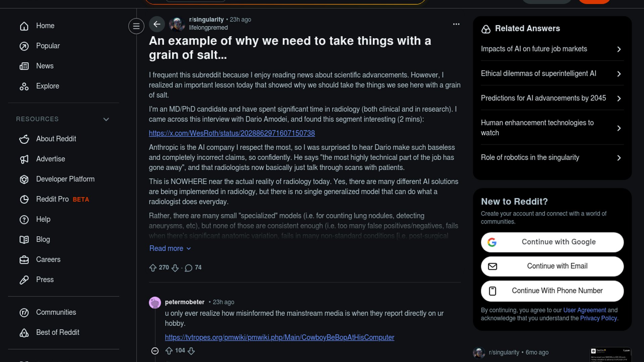Open Explore in the sidebar
The width and height of the screenshot is (644, 362).
(x=47, y=86)
